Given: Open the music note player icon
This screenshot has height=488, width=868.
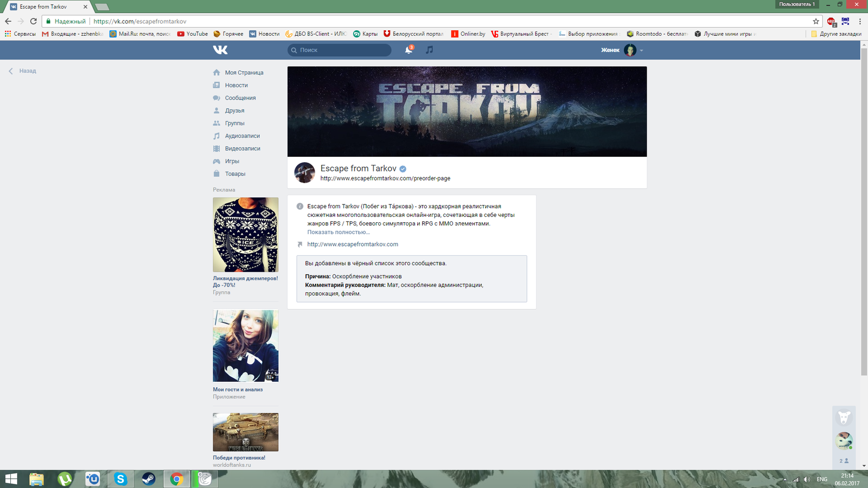Looking at the screenshot, I should pos(429,50).
